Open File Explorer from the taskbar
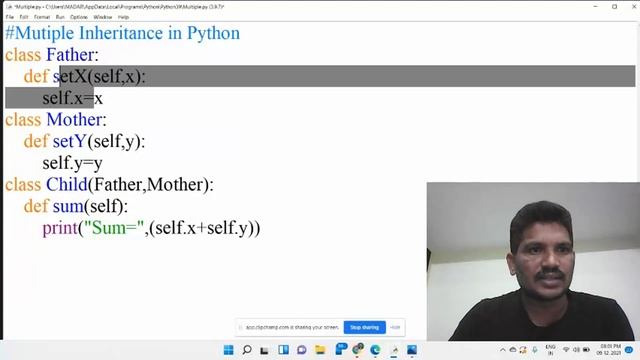Screen dimensions: 640x360 tap(320, 350)
